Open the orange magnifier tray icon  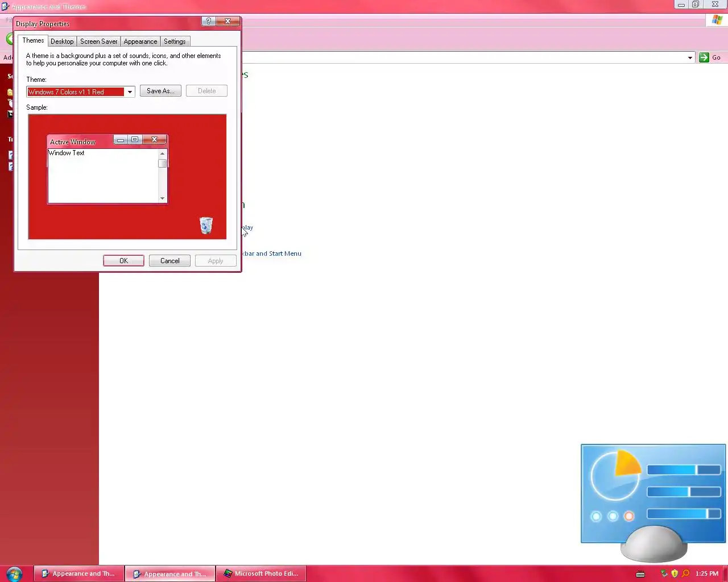point(685,573)
